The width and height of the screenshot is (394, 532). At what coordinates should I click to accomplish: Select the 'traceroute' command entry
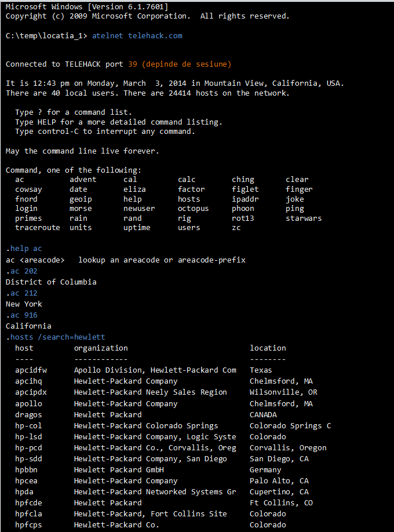click(x=37, y=228)
